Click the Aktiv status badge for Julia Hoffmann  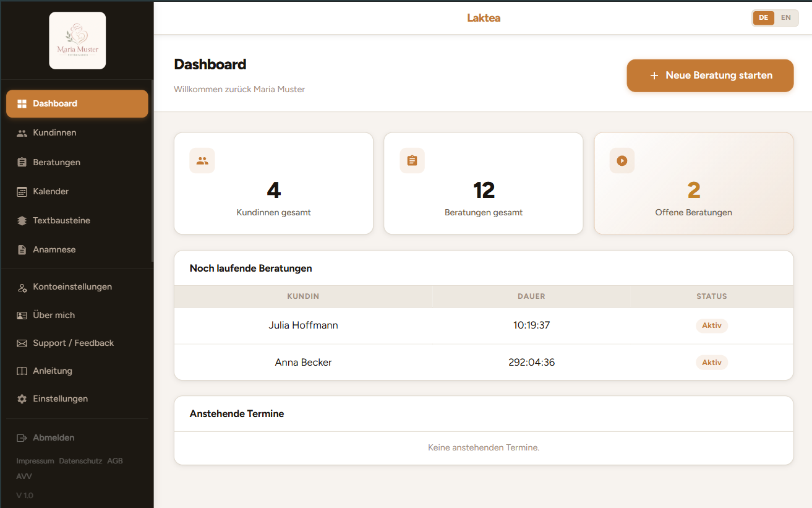tap(712, 325)
